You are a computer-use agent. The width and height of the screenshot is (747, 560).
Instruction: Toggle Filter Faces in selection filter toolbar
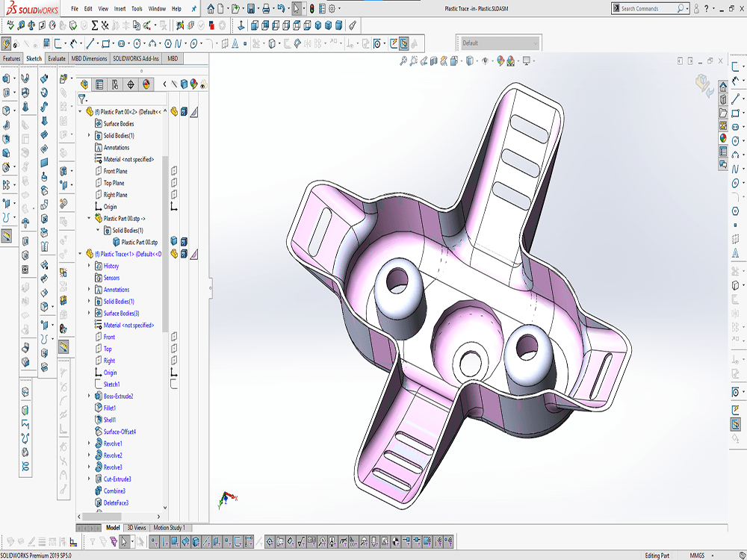tap(175, 541)
